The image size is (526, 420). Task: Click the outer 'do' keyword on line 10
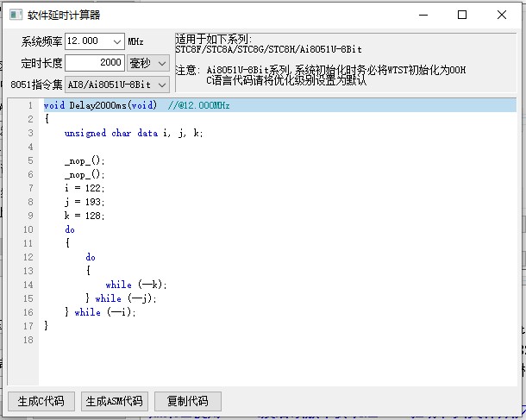70,229
